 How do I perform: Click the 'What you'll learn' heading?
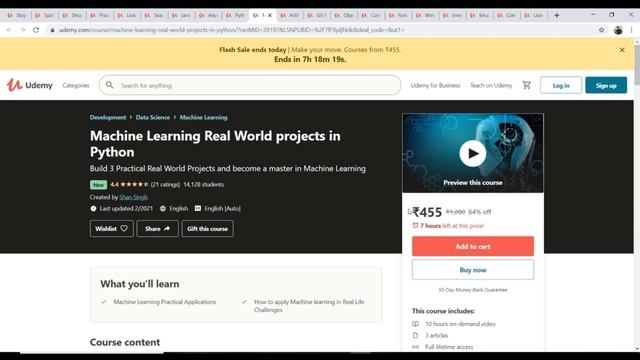(140, 284)
